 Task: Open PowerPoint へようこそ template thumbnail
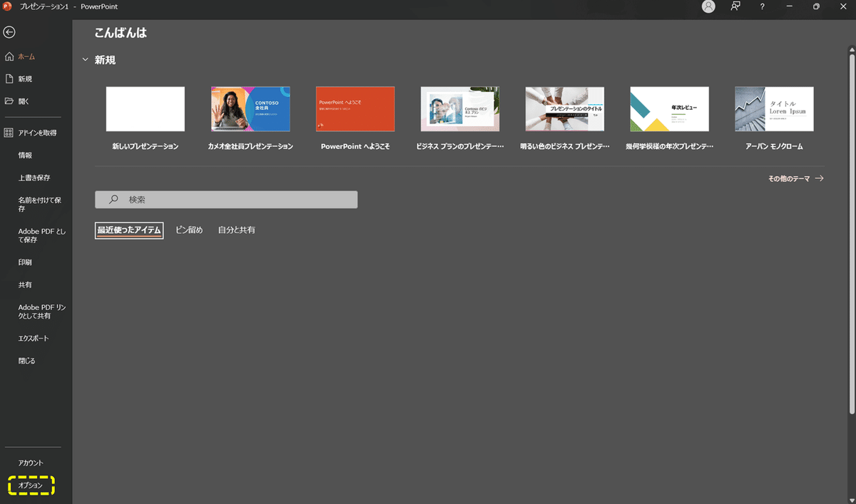355,109
